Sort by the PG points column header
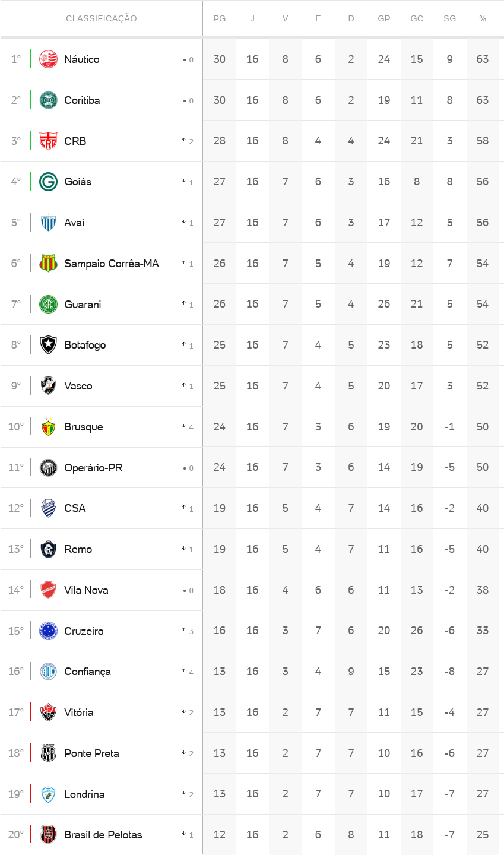504x855 pixels. (x=220, y=19)
